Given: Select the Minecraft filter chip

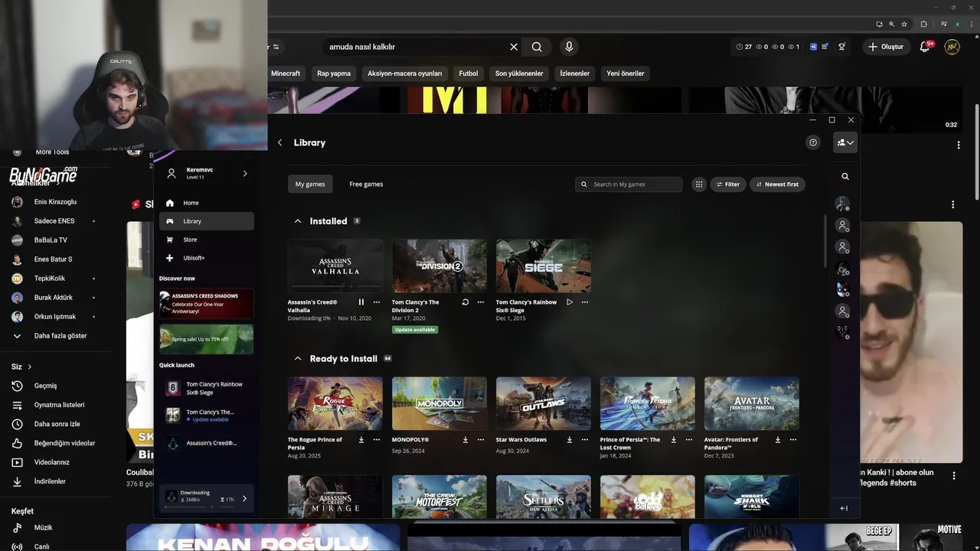Looking at the screenshot, I should 286,73.
